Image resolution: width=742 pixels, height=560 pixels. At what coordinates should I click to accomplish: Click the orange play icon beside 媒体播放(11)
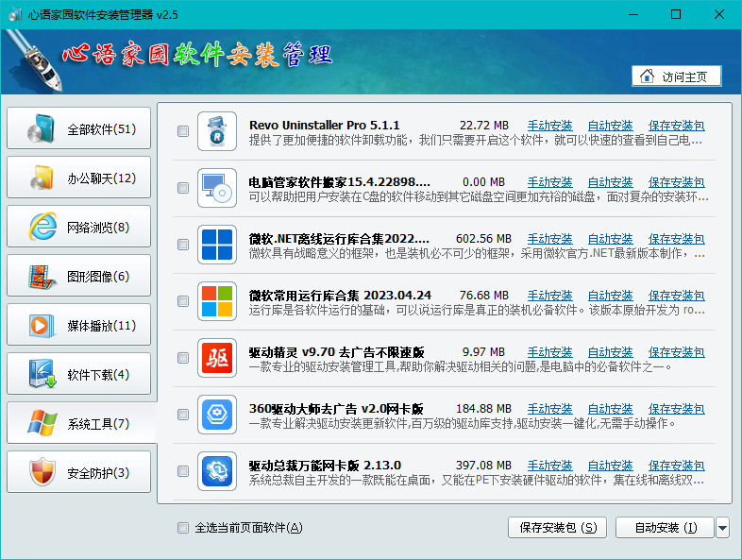tap(40, 326)
